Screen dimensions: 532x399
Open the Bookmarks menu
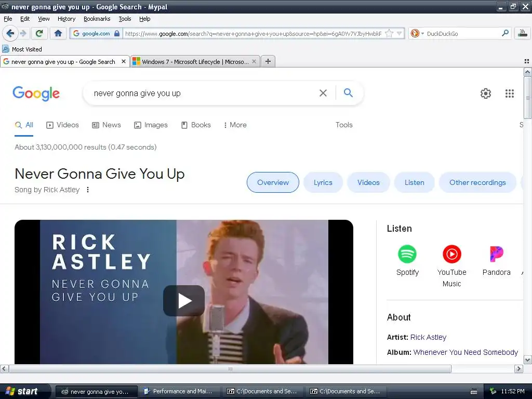coord(97,19)
